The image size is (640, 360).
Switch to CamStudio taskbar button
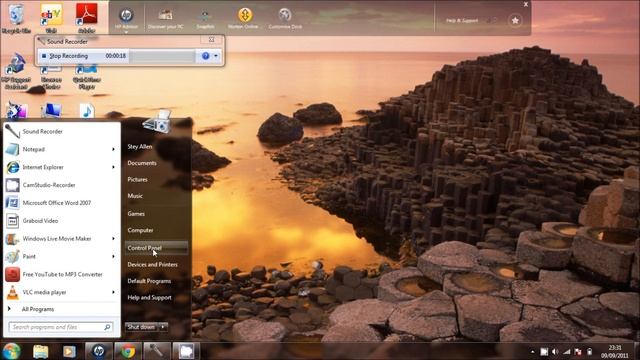click(186, 351)
